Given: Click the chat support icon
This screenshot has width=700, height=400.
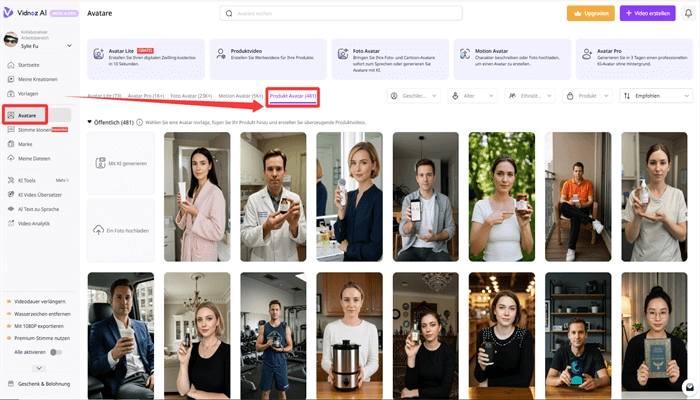Looking at the screenshot, I should click(690, 387).
